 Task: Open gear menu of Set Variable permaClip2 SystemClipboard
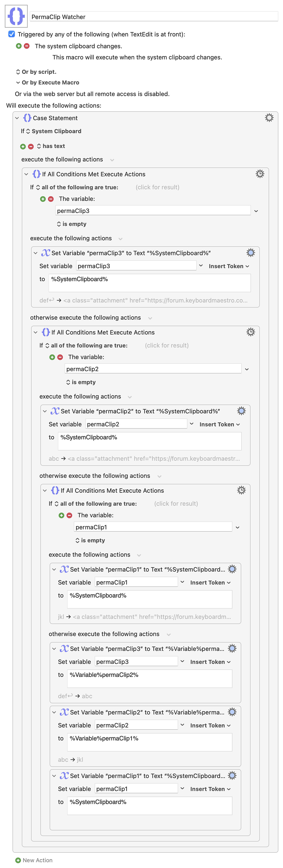(x=241, y=411)
